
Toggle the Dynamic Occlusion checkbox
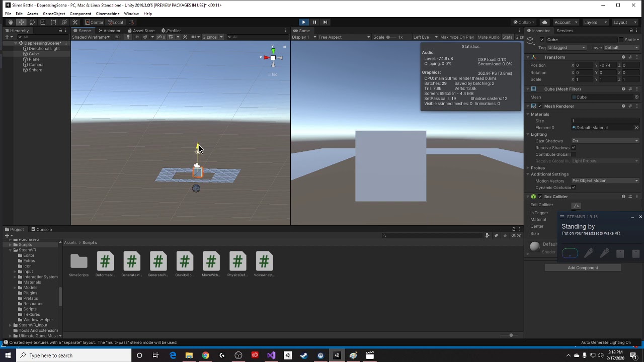click(574, 188)
